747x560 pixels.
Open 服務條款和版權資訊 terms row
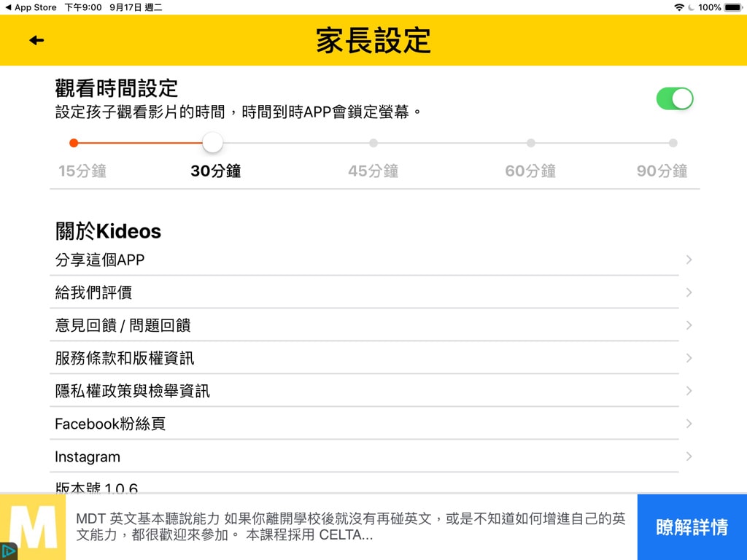pos(365,358)
